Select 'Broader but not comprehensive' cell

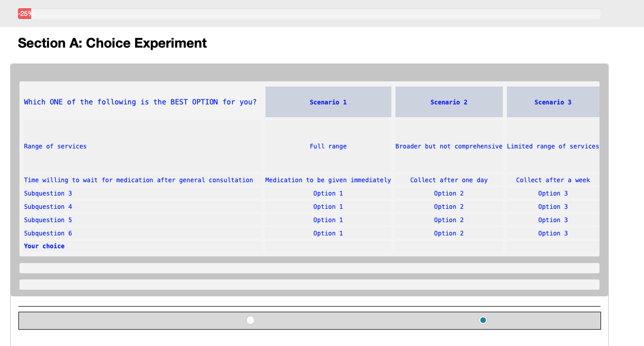click(449, 146)
